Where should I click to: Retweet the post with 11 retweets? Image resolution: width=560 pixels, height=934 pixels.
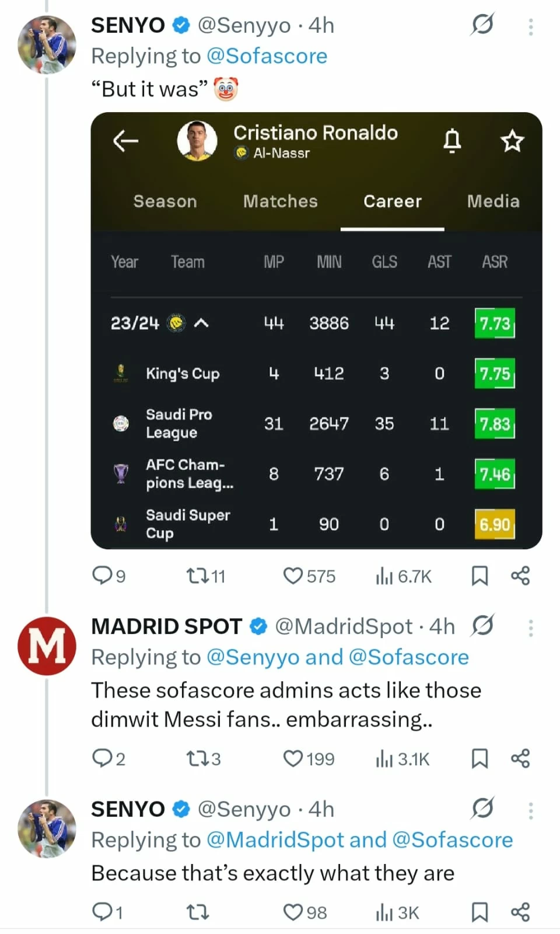click(197, 576)
